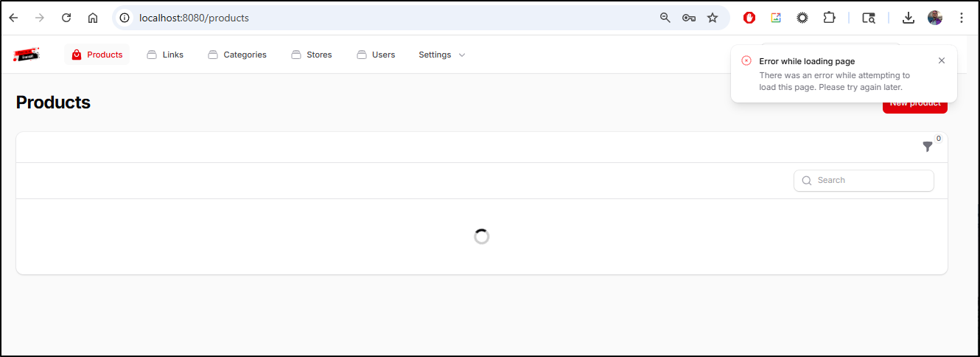The width and height of the screenshot is (980, 357).
Task: Go to browser home page
Action: click(93, 18)
